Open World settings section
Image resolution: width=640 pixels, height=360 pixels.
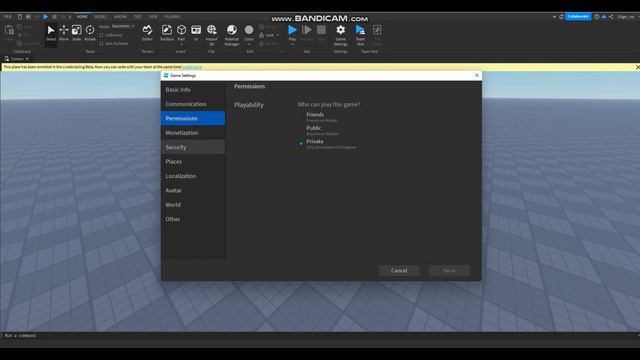pyautogui.click(x=193, y=205)
